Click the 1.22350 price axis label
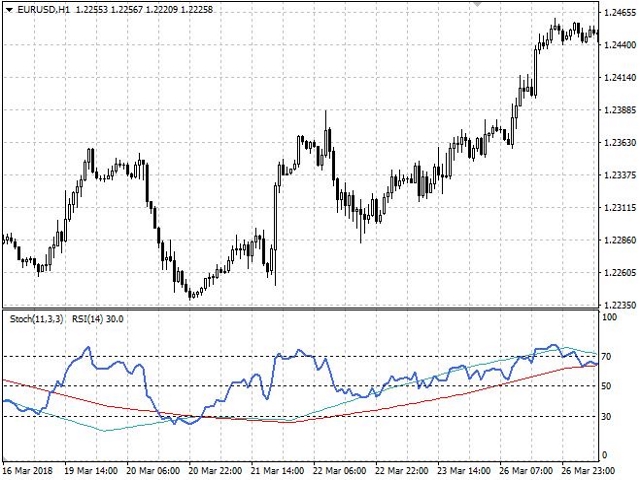 tap(620, 305)
